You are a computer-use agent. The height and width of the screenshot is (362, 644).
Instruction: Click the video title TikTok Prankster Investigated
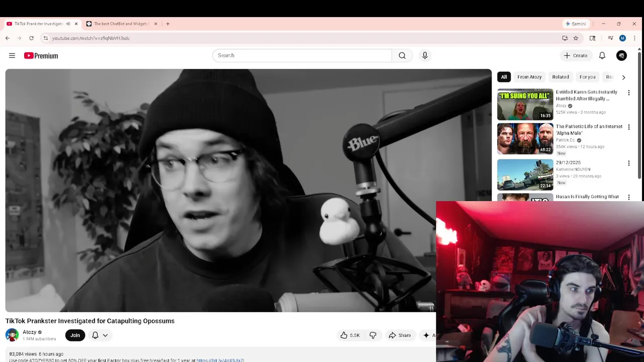click(x=90, y=321)
